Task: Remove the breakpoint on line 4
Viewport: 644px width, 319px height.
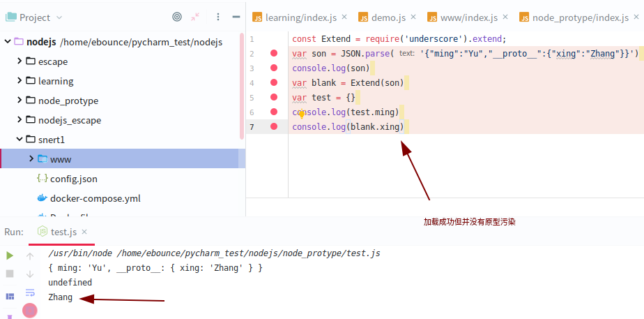Action: [274, 82]
